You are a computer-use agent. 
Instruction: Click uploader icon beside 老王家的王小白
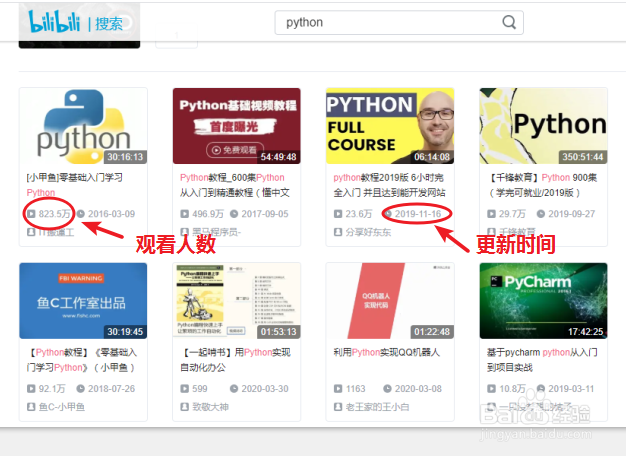point(338,407)
